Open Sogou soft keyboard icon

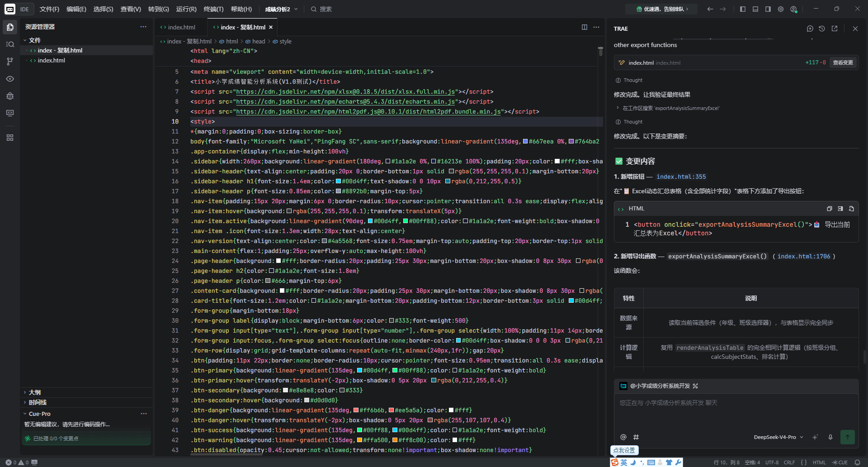pos(651,462)
